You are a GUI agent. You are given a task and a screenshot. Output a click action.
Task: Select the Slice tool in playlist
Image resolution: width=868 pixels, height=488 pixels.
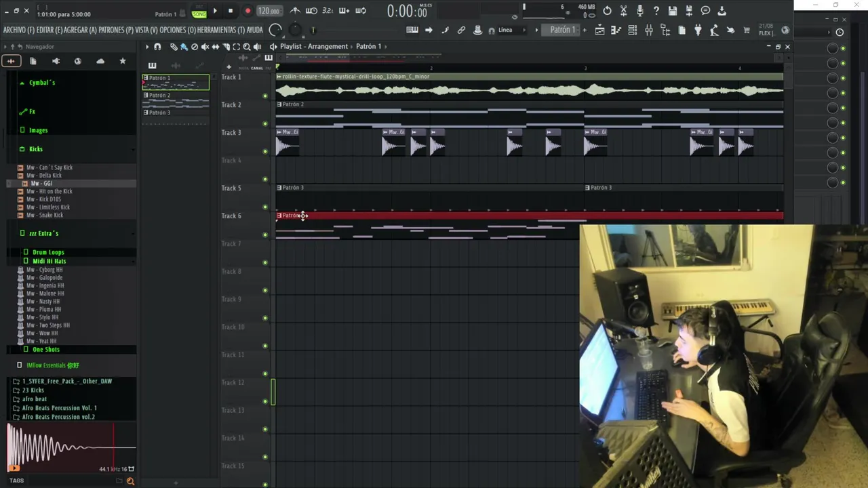(226, 46)
